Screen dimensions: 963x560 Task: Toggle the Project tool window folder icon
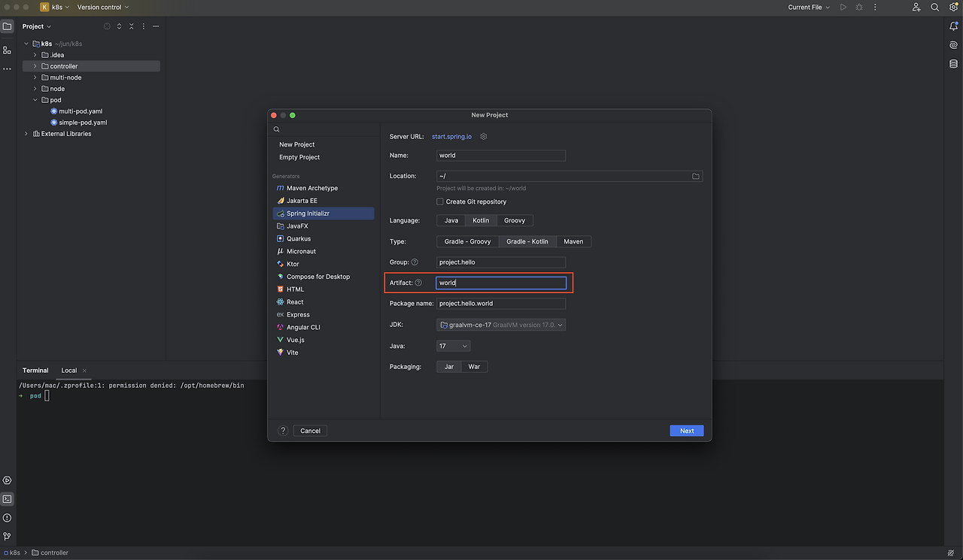8,26
